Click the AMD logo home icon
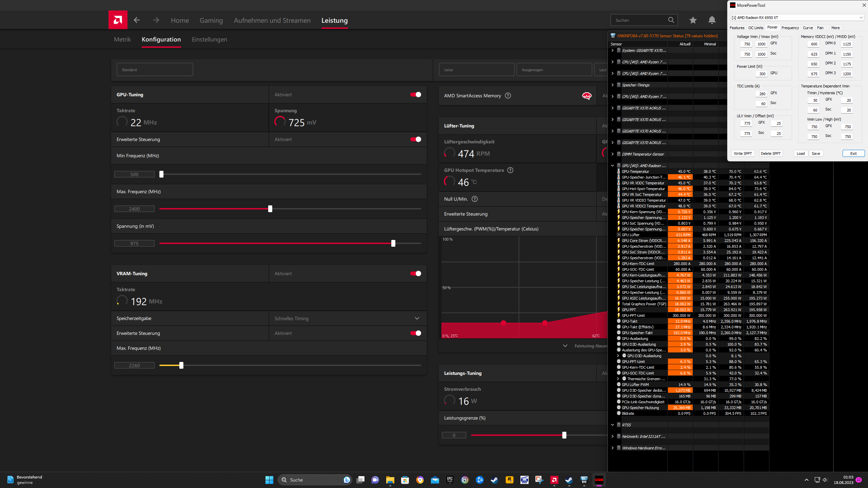 pos(118,20)
